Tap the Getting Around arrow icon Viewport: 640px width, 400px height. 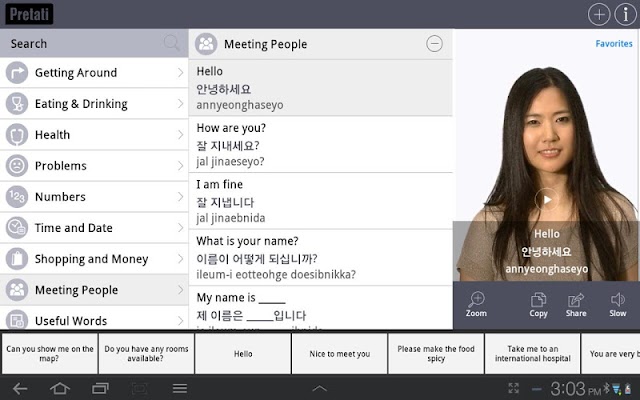pos(17,73)
